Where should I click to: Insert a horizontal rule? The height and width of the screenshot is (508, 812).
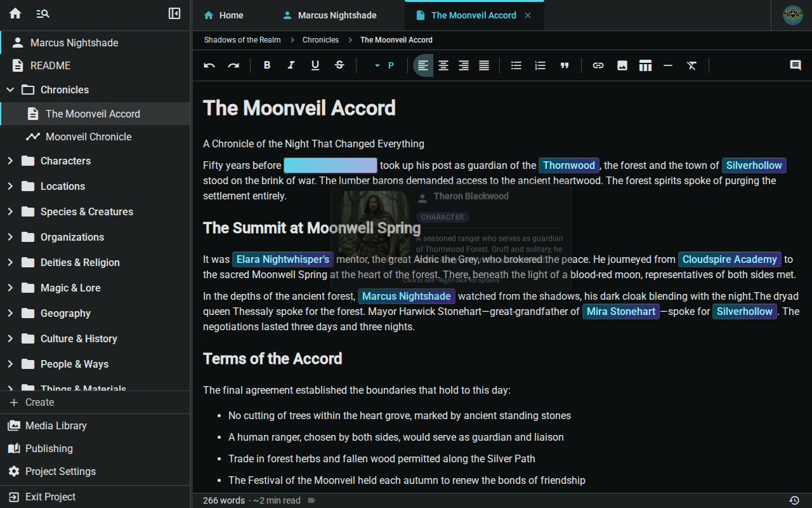[667, 65]
